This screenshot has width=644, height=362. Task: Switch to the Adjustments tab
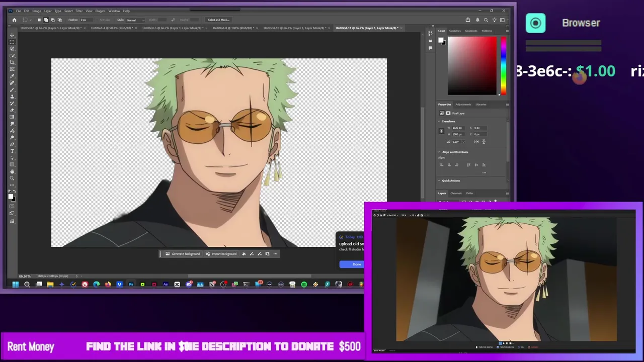[x=463, y=105]
